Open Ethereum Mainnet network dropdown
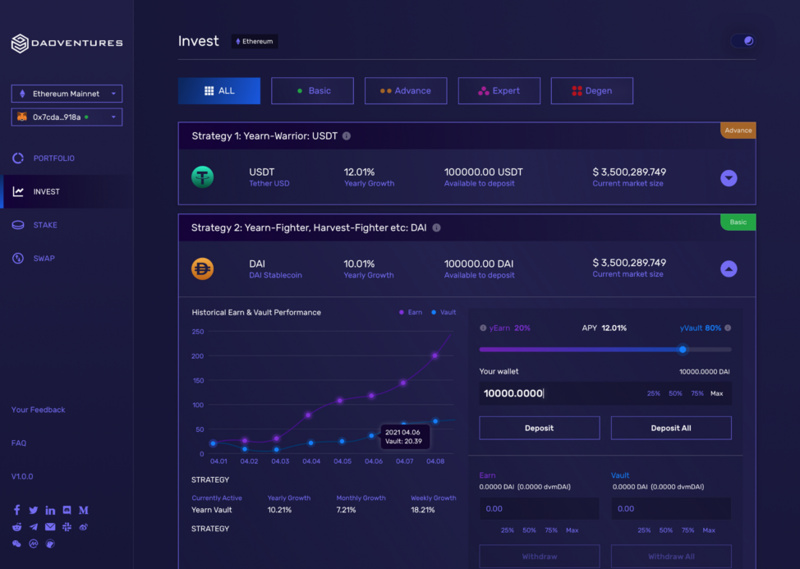The image size is (800, 569). (67, 94)
